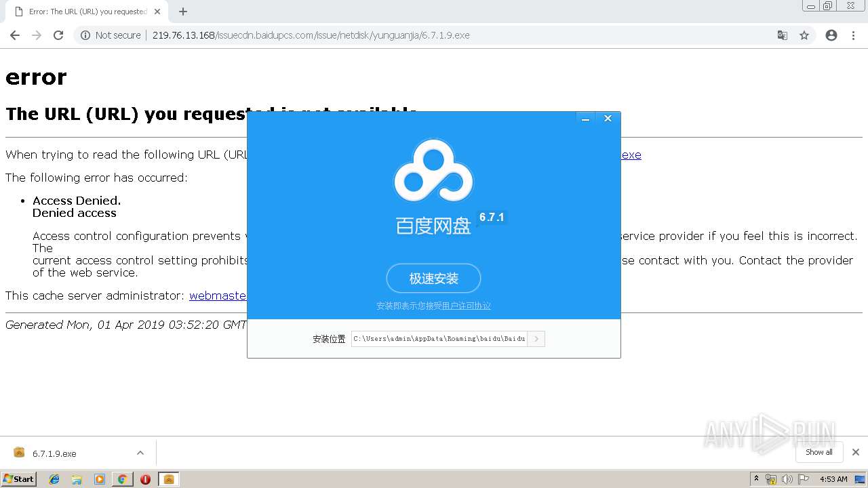
Task: Select the Error: The URL tab
Action: (x=87, y=12)
